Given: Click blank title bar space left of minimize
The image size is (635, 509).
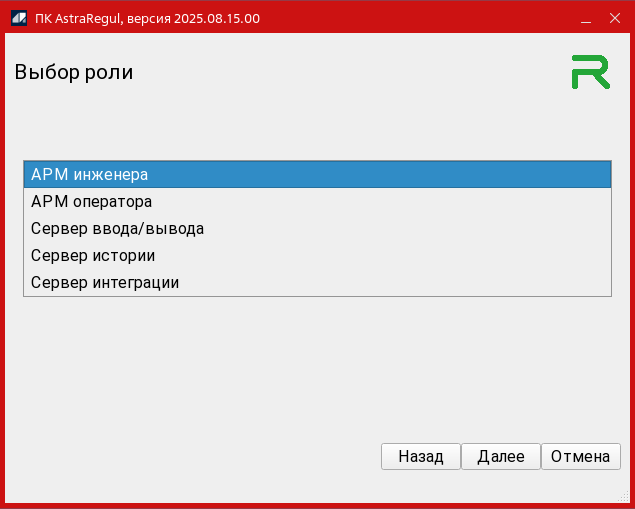Looking at the screenshot, I should click(x=420, y=18).
